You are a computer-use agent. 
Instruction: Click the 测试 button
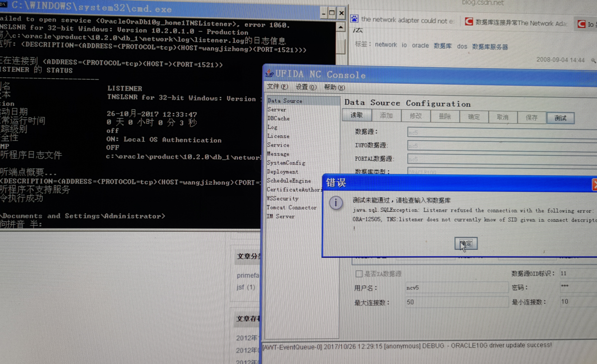pos(560,118)
